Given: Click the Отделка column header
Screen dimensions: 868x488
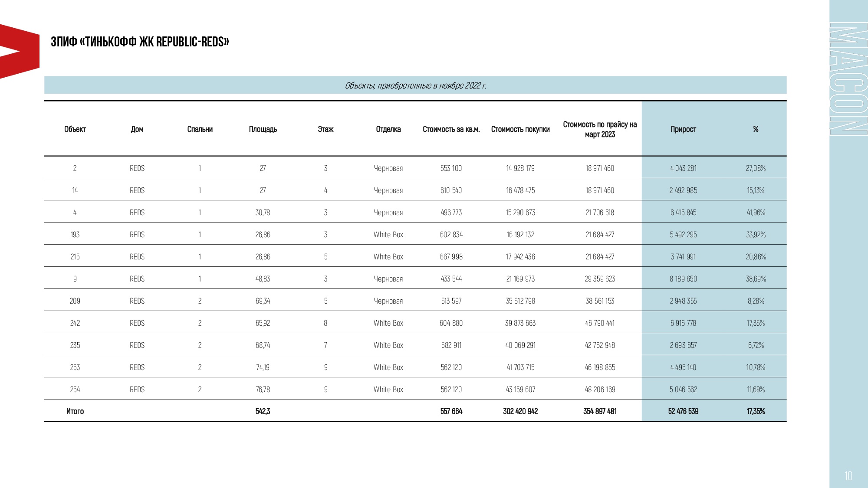Looking at the screenshot, I should coord(388,129).
